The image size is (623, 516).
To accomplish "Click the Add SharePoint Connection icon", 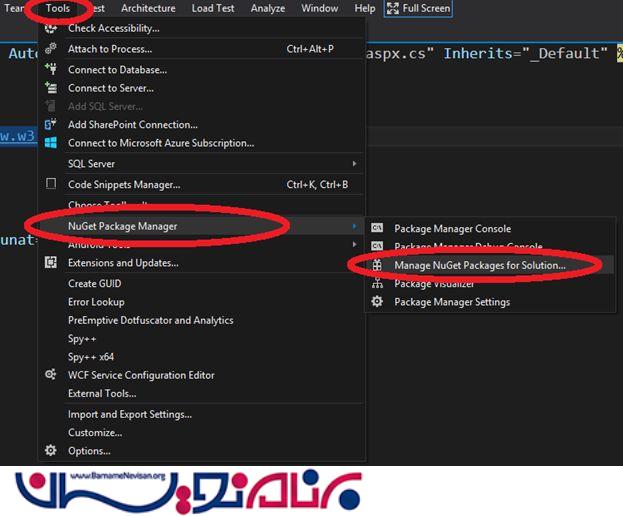I will [51, 125].
